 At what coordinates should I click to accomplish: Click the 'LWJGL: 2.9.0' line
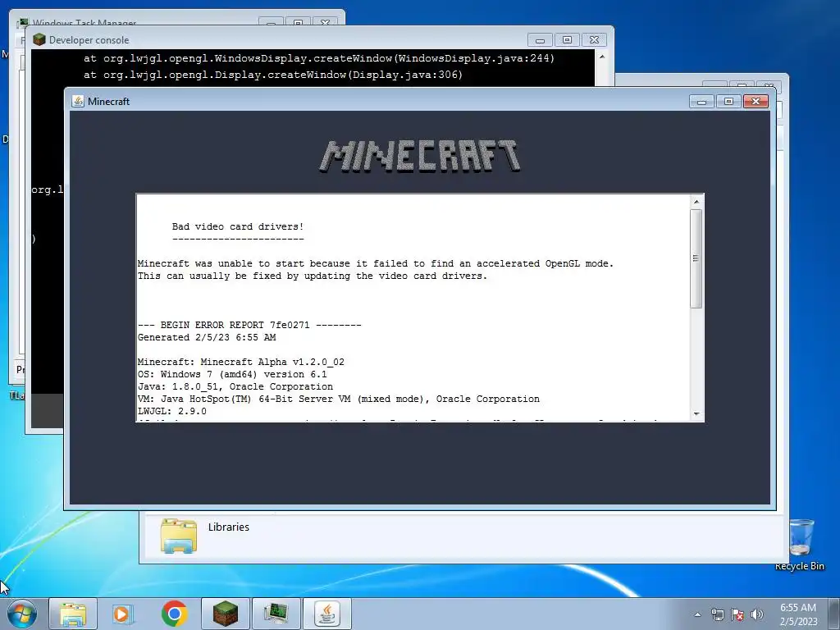click(x=172, y=412)
